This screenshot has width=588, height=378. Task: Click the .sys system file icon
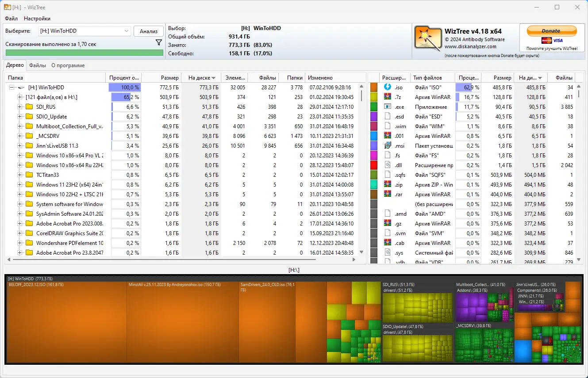point(388,252)
